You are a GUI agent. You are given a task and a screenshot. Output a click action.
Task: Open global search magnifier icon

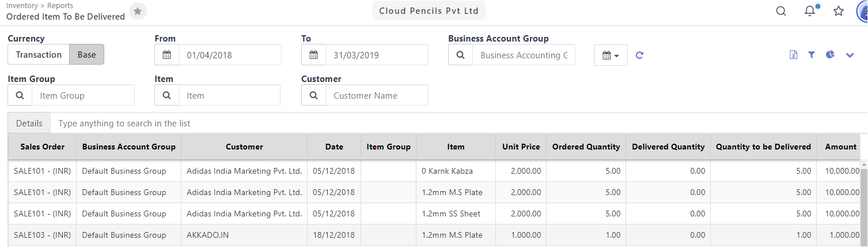click(x=781, y=11)
